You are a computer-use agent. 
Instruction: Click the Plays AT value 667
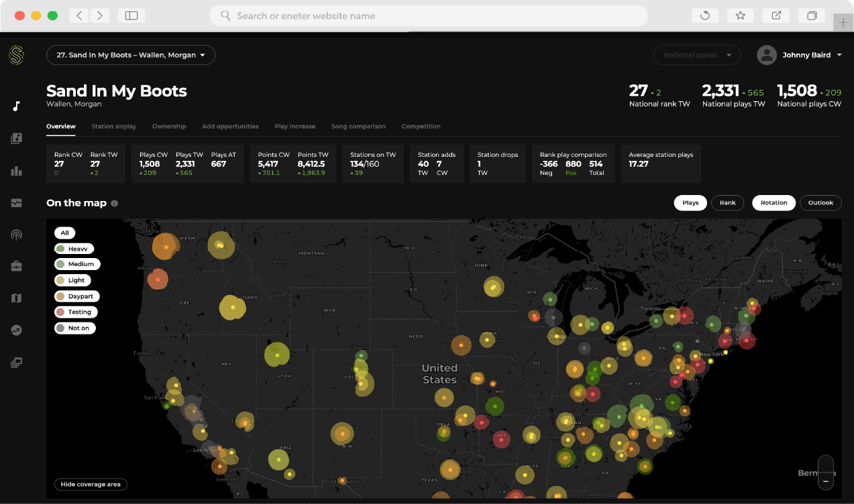point(219,164)
